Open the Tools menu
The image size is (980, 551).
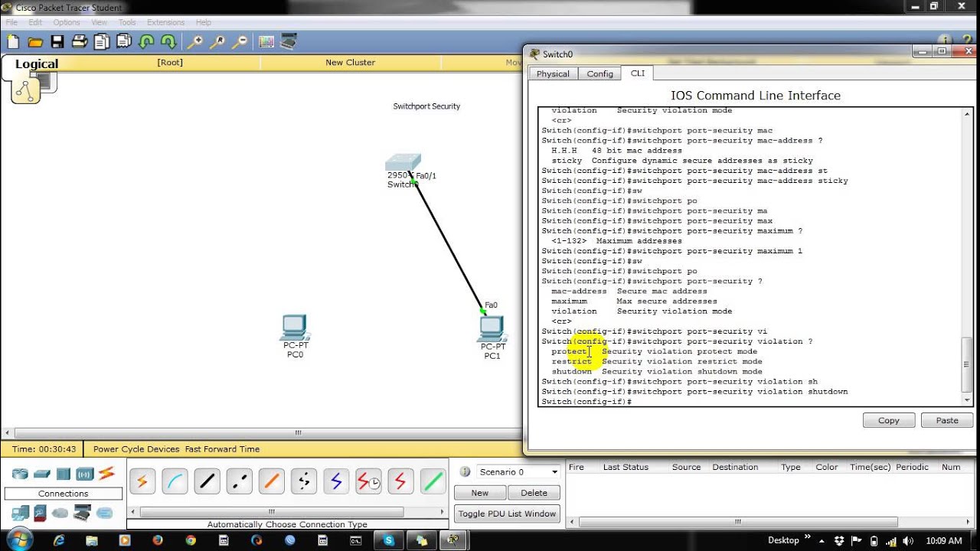(127, 22)
